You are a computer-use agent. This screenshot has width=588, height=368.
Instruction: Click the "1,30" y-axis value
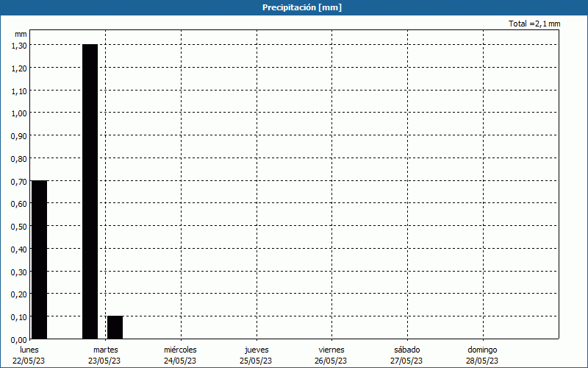pos(19,46)
